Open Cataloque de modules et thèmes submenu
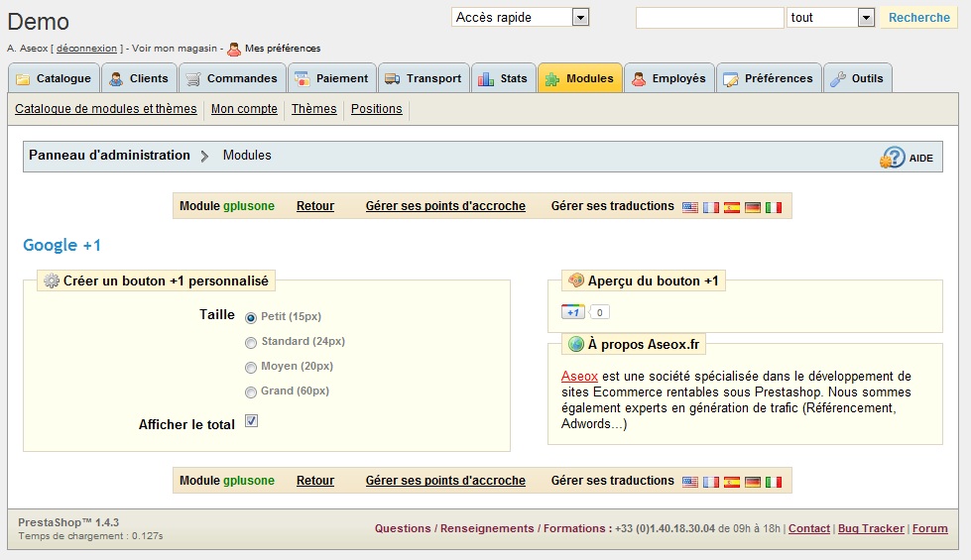 click(x=106, y=109)
